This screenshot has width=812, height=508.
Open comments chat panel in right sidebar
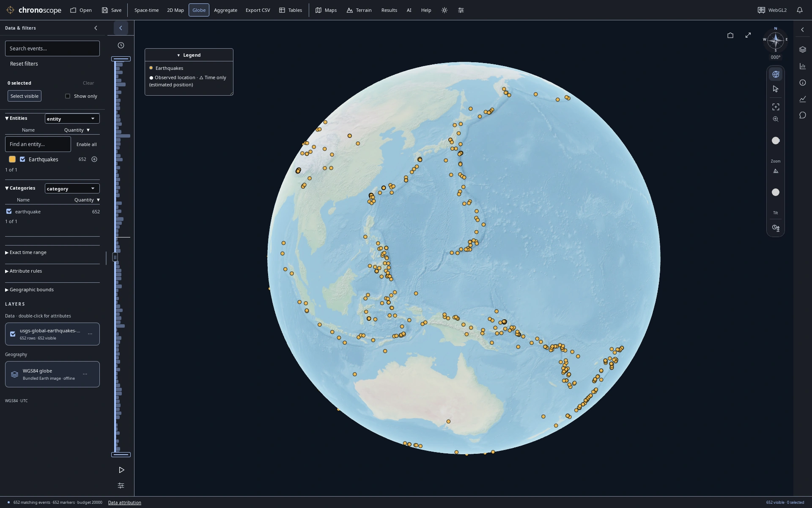pos(803,115)
